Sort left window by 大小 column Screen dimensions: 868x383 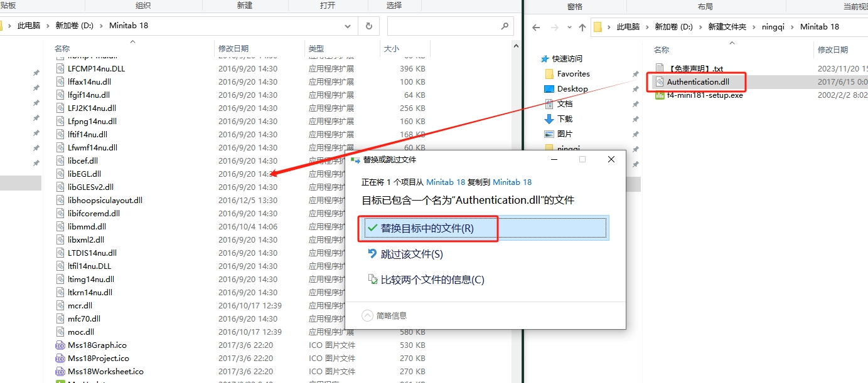tap(391, 48)
